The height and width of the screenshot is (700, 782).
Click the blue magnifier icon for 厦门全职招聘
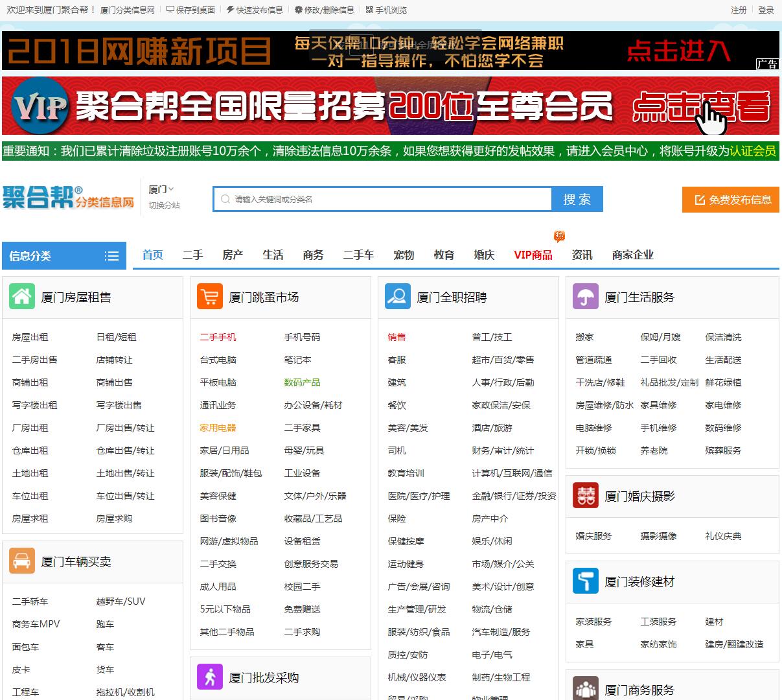click(x=397, y=297)
